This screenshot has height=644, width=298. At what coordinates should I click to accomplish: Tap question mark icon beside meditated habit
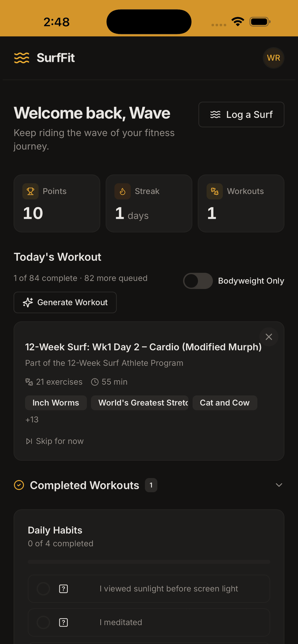[63, 622]
